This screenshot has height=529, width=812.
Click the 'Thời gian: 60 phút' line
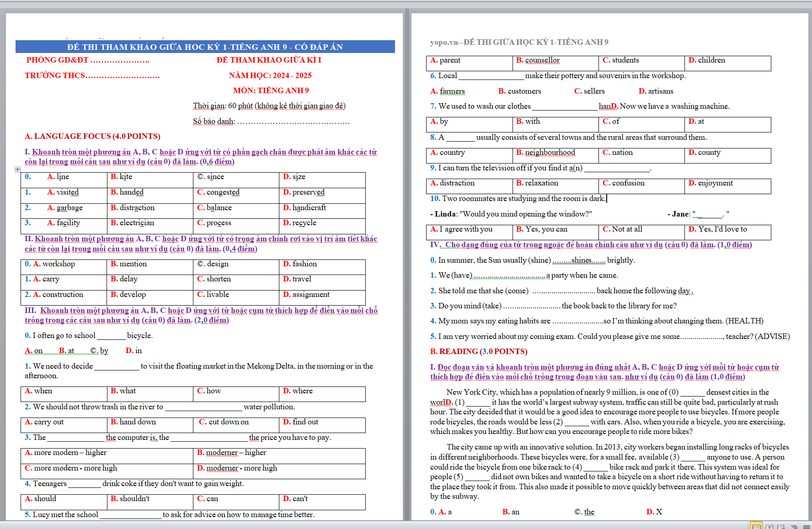click(x=269, y=106)
